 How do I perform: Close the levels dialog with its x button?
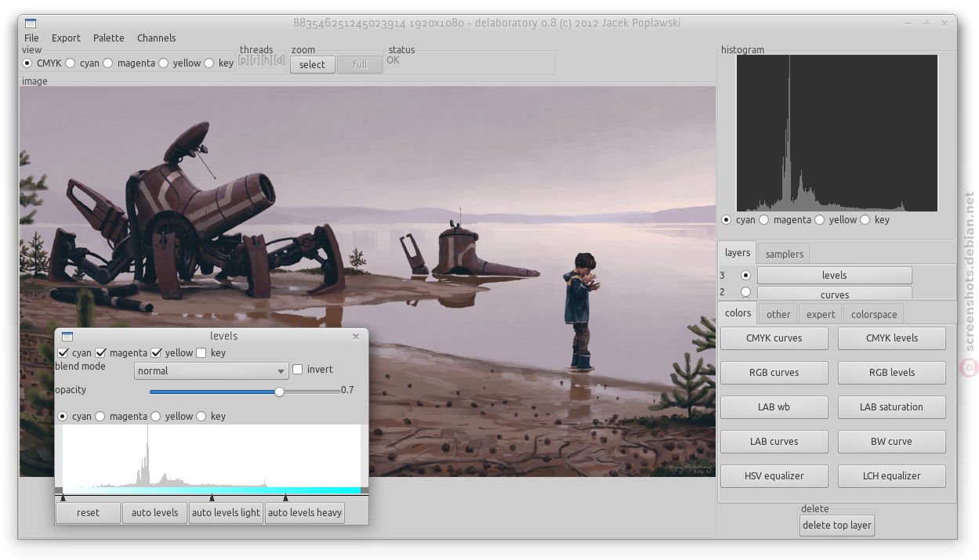tap(356, 336)
